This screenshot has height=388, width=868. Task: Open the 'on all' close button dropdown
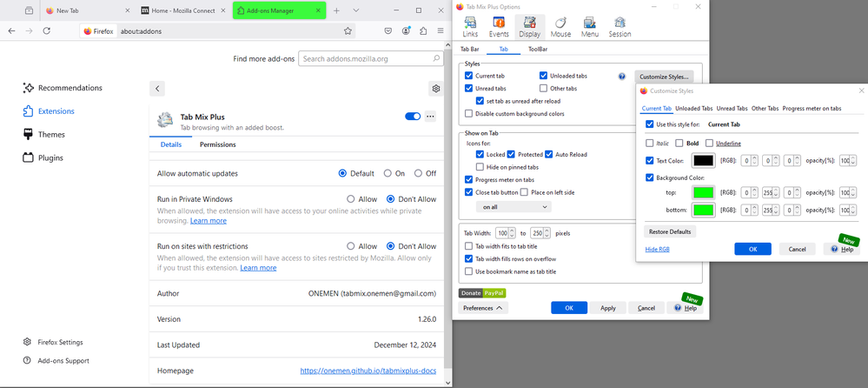coord(514,207)
